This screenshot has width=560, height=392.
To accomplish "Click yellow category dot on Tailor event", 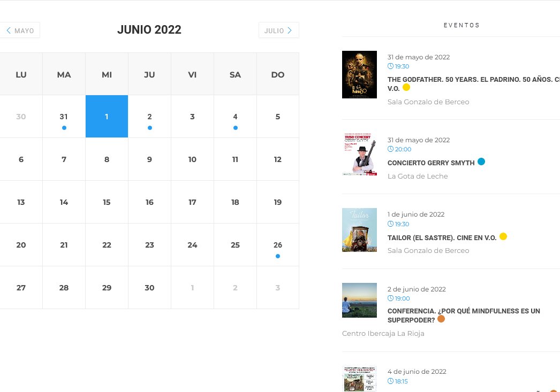I will click(503, 236).
